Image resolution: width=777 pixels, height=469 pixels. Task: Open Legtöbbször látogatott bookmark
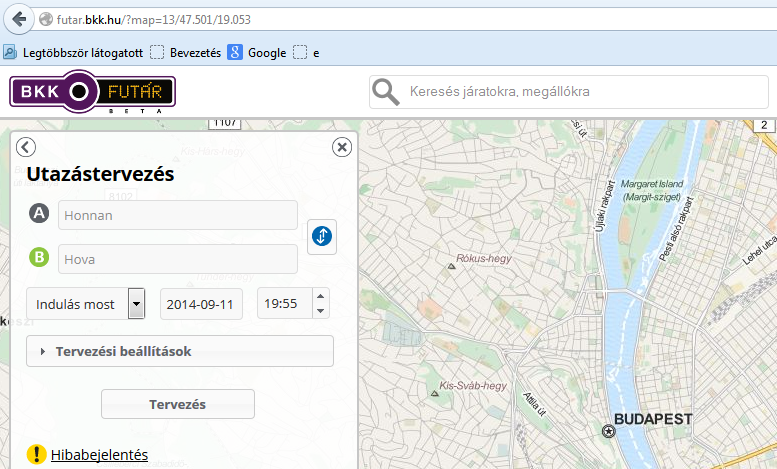tap(73, 53)
